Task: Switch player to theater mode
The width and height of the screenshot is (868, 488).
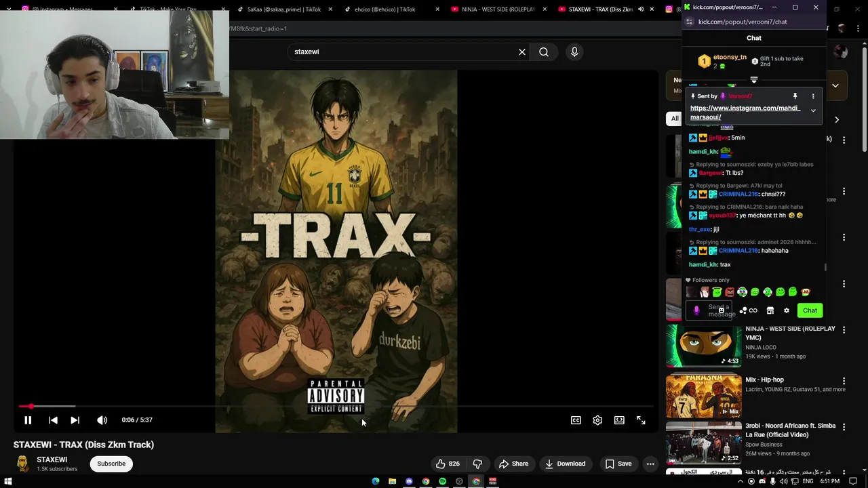Action: tap(619, 420)
